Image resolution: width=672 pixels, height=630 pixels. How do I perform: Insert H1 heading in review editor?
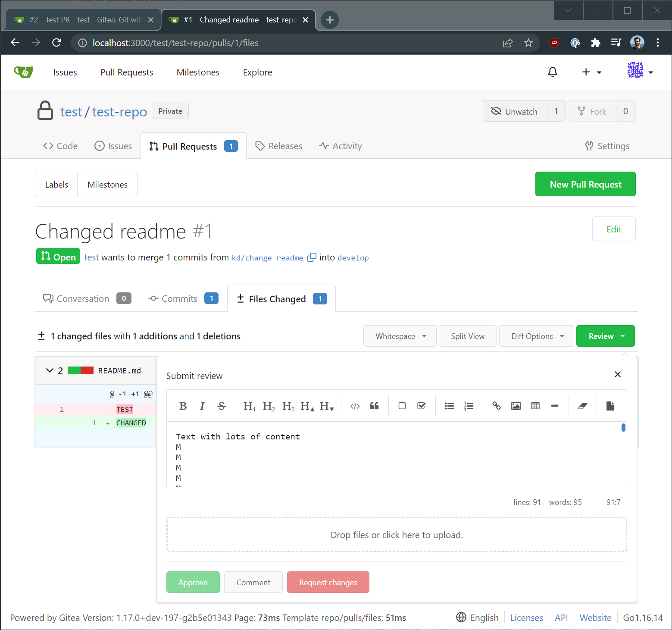249,406
